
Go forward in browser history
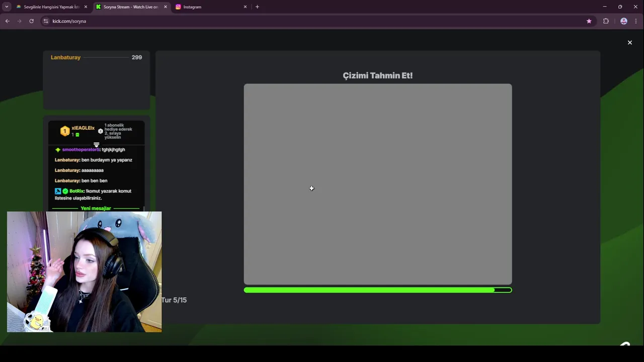click(x=19, y=21)
